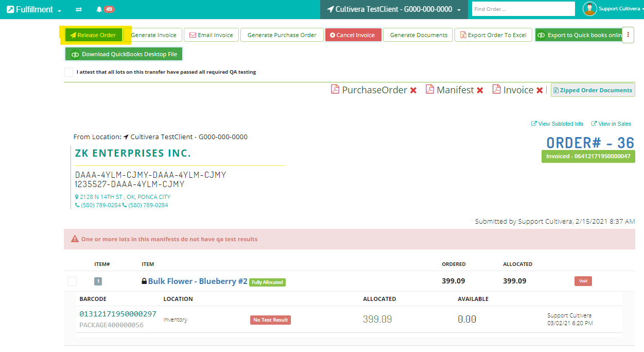Click the red Cancel Invoice button
This screenshot has height=352, width=644.
353,35
